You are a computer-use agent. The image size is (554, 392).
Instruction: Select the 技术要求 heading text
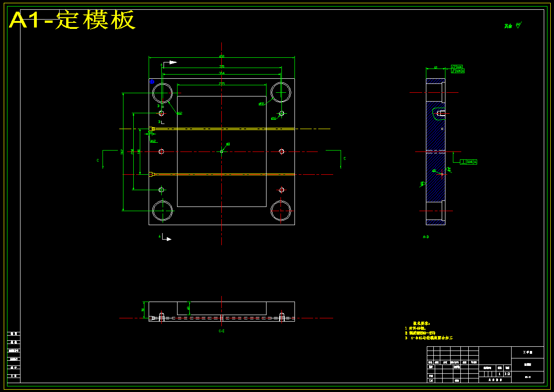click(x=422, y=323)
